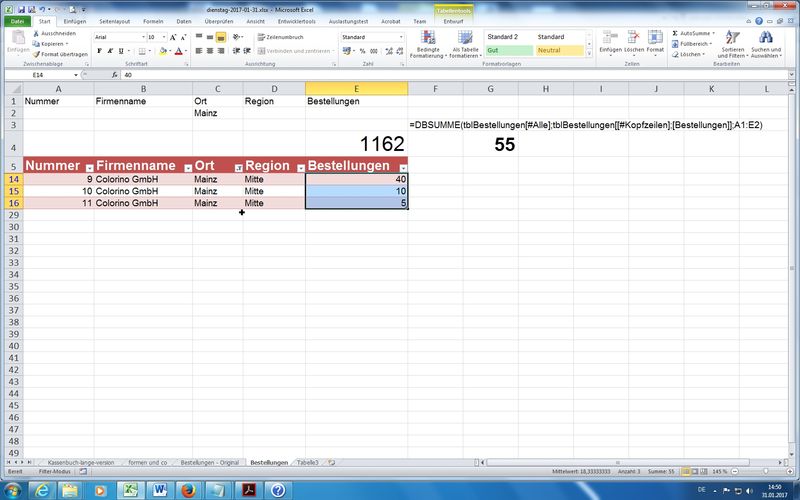Open Als Tabelle formatieren gallery
800x500 pixels.
(x=465, y=44)
